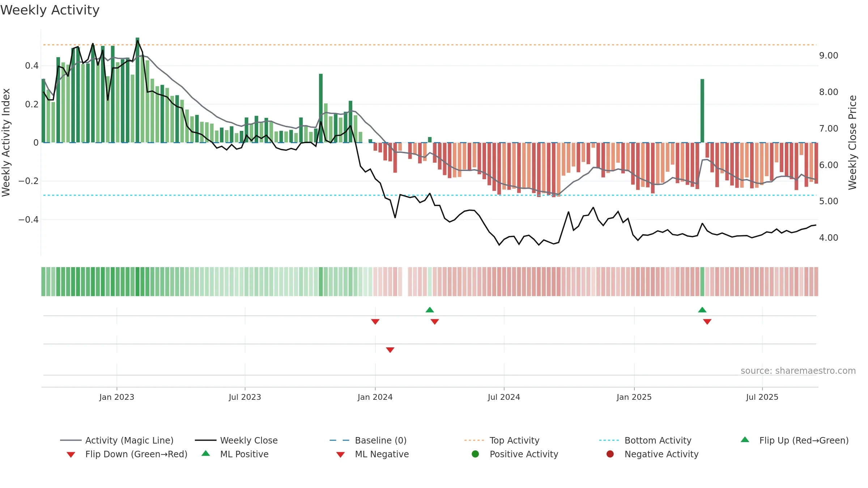This screenshot has width=868, height=488.
Task: Click the red ML Negative triangle in the second marker row
Action: pyautogui.click(x=390, y=350)
